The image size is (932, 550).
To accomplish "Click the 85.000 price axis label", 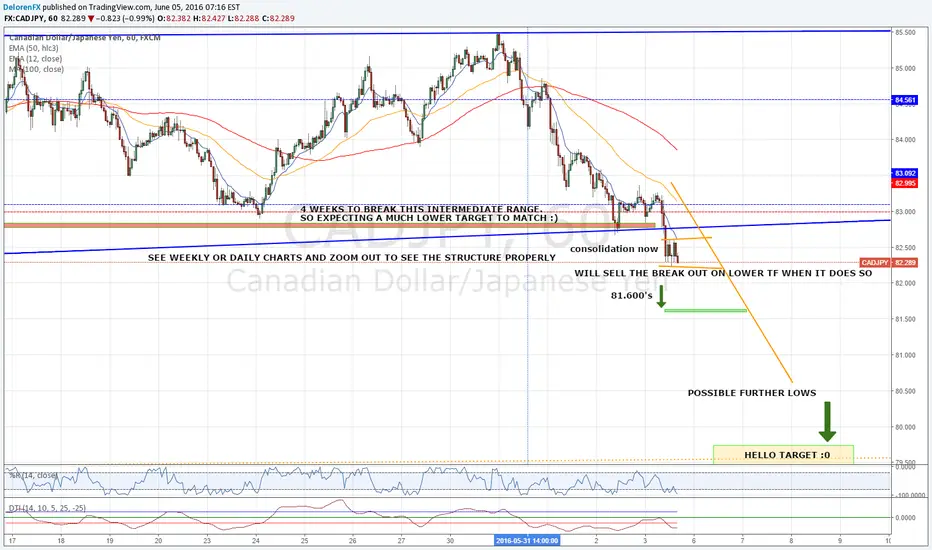I will pos(905,68).
